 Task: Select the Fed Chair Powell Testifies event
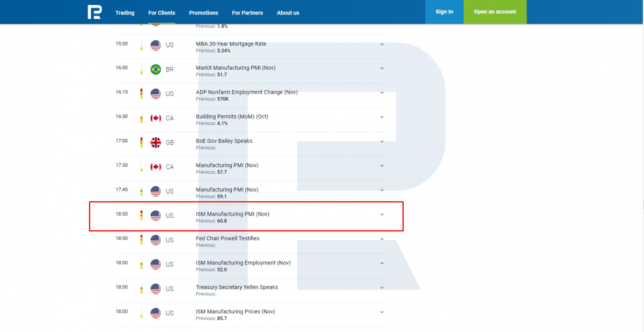[x=228, y=238]
